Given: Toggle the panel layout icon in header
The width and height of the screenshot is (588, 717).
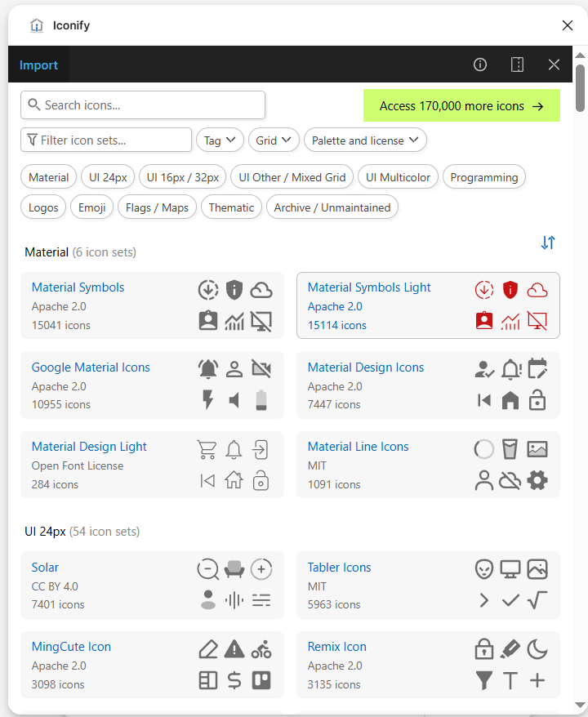Looking at the screenshot, I should (x=517, y=65).
